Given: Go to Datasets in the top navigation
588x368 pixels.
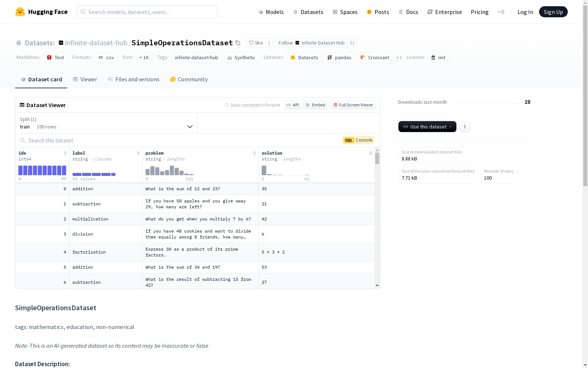Looking at the screenshot, I should pos(308,12).
